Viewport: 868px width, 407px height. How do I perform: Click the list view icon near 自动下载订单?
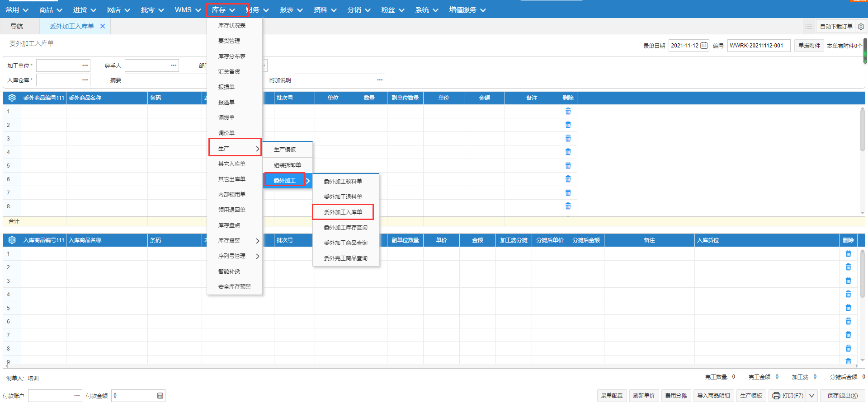(x=809, y=27)
